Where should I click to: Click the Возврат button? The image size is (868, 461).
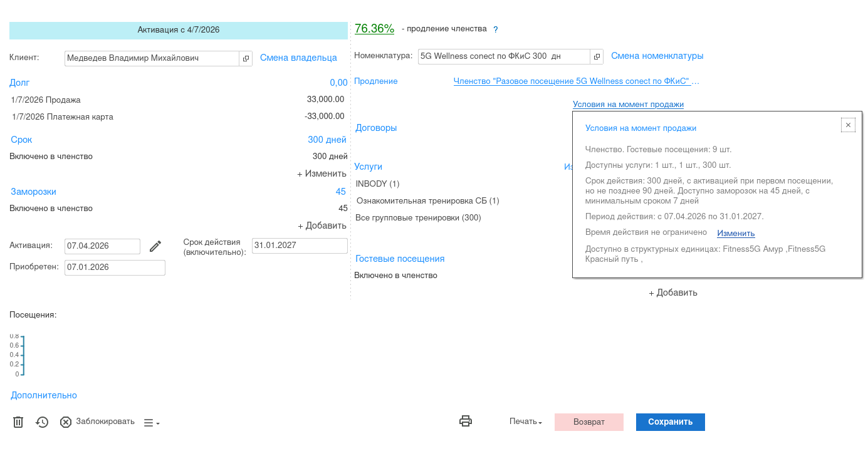588,422
